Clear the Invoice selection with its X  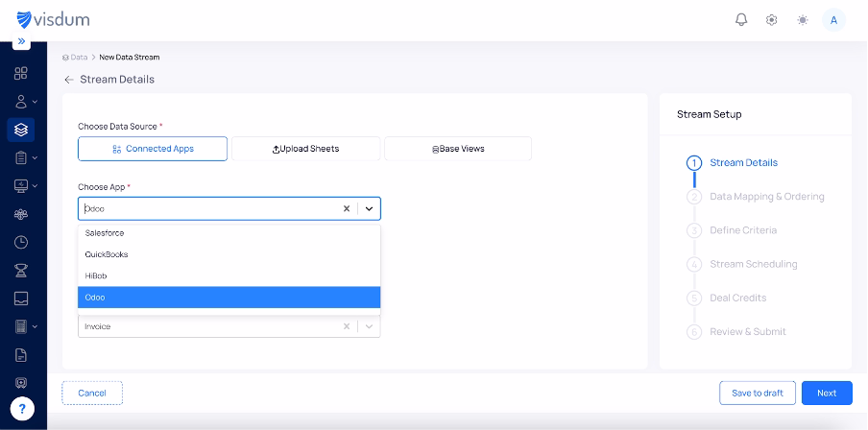click(347, 326)
